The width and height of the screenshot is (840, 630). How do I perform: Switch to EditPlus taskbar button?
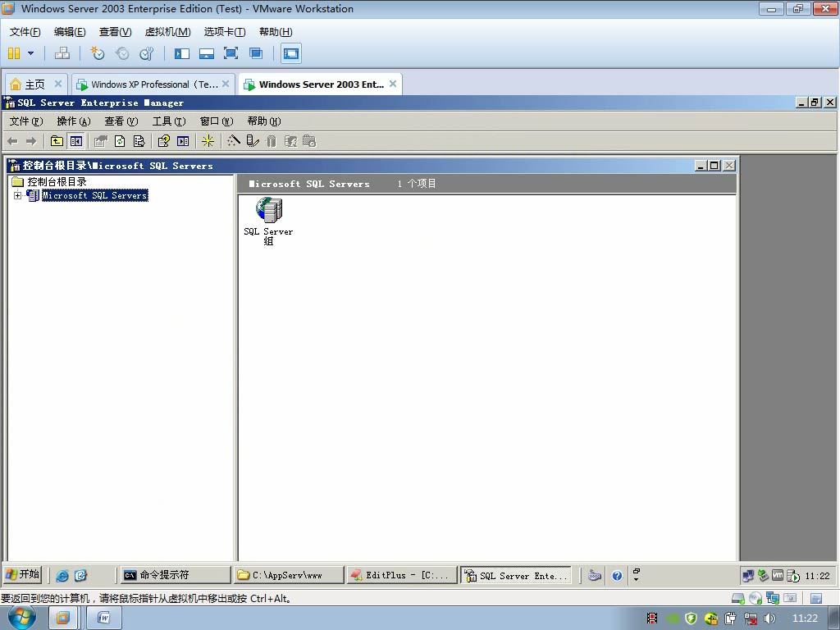tap(402, 575)
